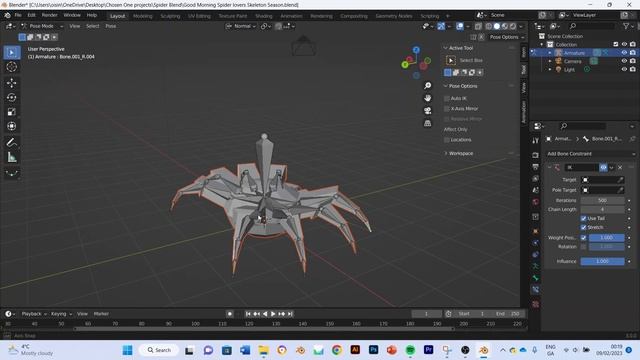Open Normal transform orientation dropdown
Screen dimensions: 640x360
(241, 26)
